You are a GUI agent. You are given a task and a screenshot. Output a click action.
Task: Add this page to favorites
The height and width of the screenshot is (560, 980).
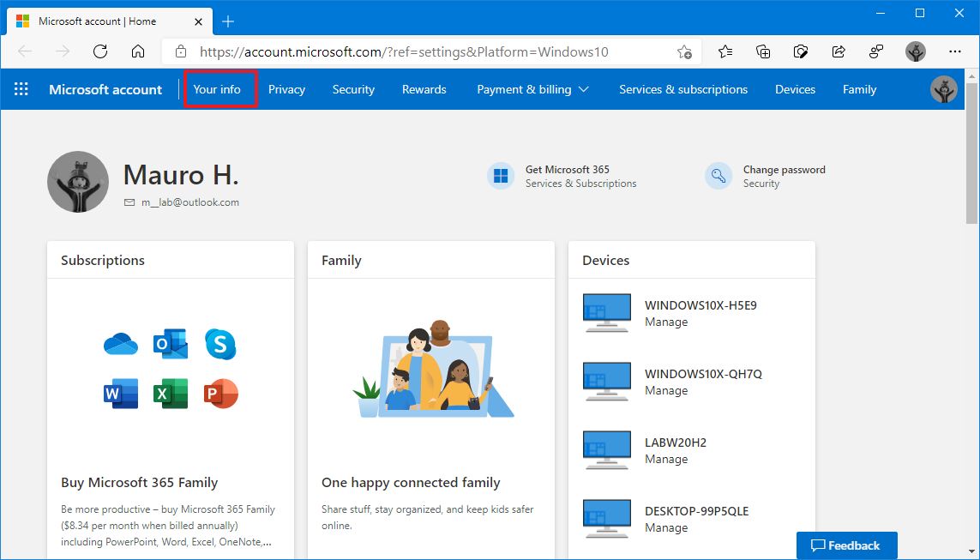(x=684, y=51)
